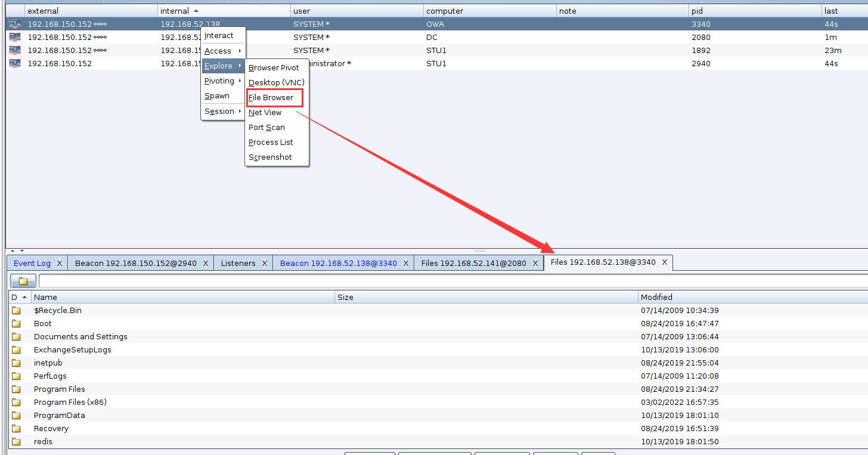Sort files by the D column

point(19,297)
